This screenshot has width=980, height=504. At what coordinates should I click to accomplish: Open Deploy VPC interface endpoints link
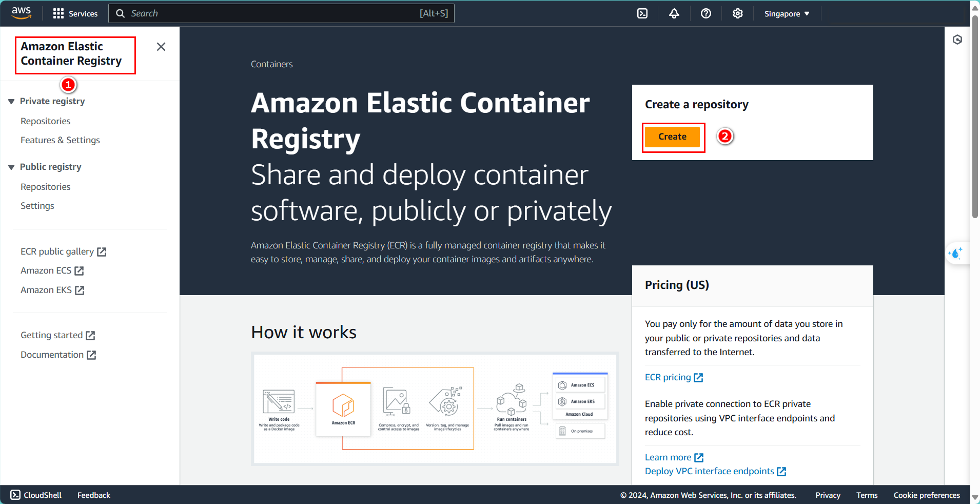coord(710,471)
